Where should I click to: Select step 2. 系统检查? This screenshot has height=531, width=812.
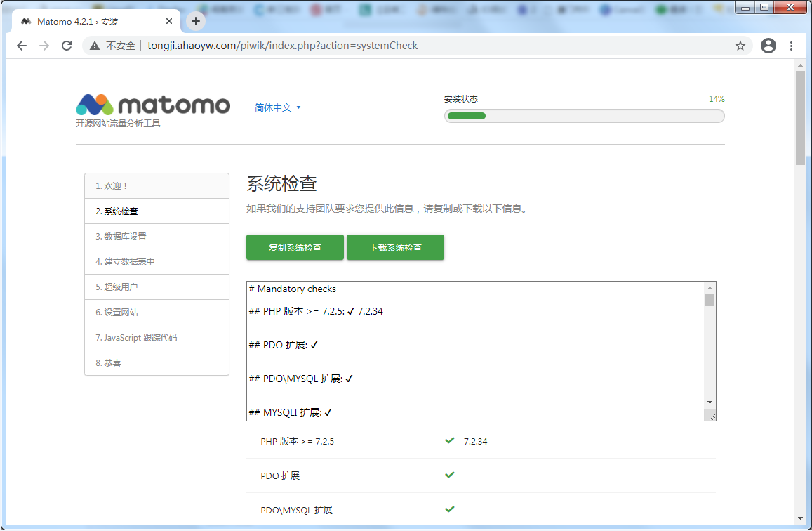(x=157, y=211)
